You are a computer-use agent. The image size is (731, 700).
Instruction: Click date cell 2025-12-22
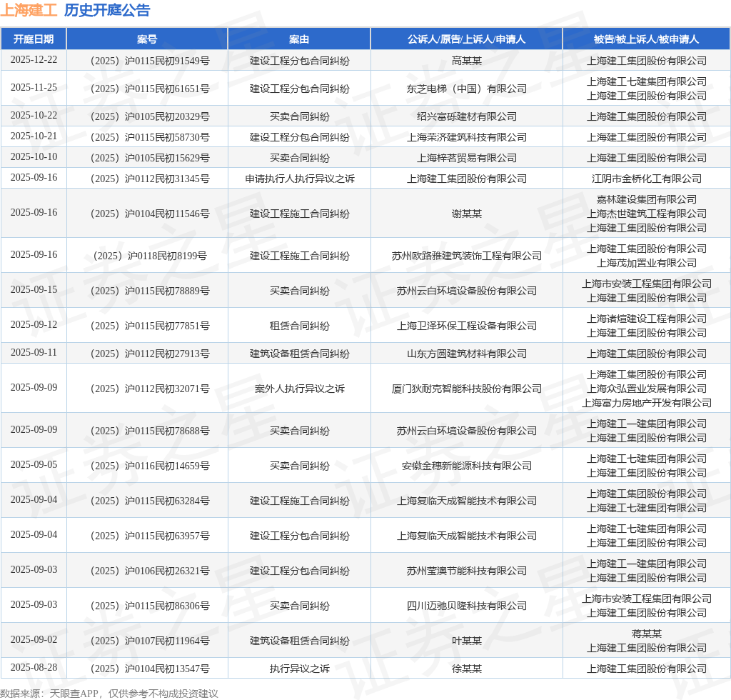coord(34,60)
